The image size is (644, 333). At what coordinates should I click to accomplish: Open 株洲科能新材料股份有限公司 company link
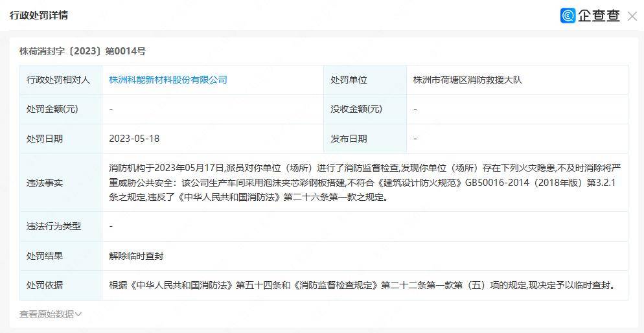tap(168, 80)
